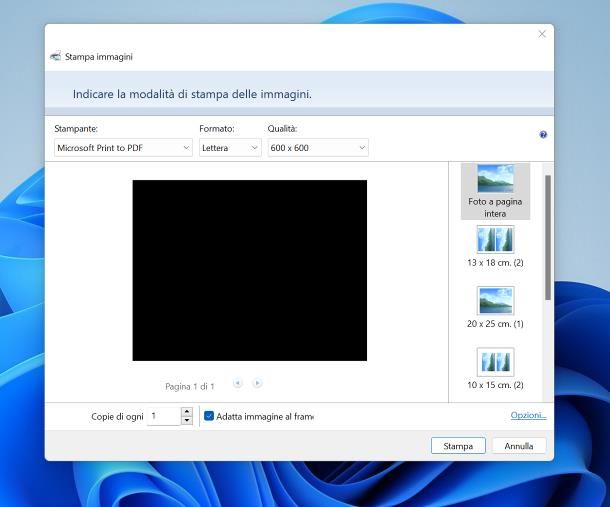Image resolution: width=610 pixels, height=507 pixels.
Task: Click the Stampa button
Action: pyautogui.click(x=458, y=446)
